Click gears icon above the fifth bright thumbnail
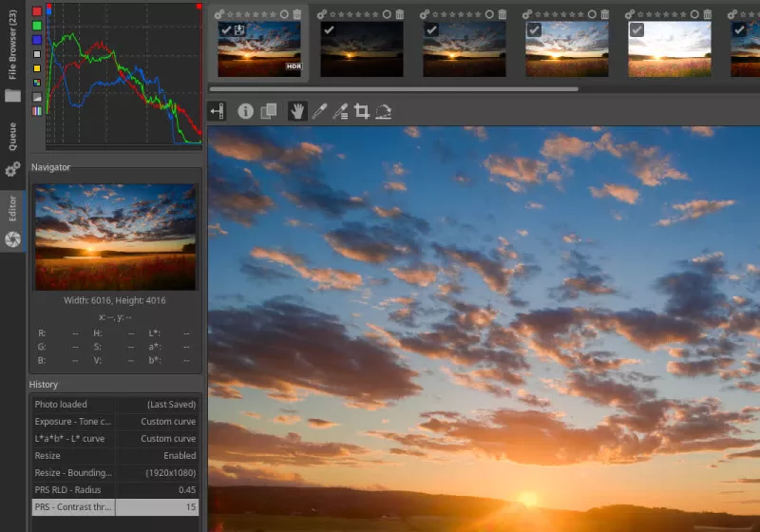 630,14
